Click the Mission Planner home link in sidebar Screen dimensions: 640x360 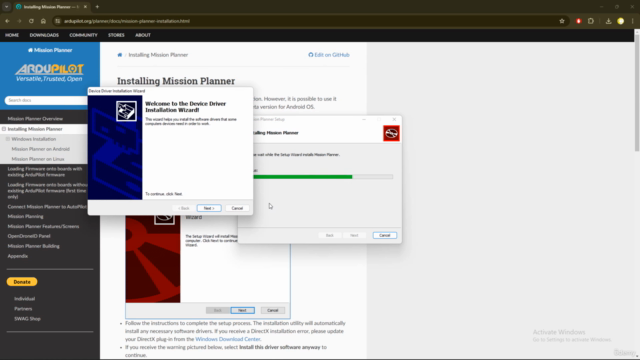(50, 50)
